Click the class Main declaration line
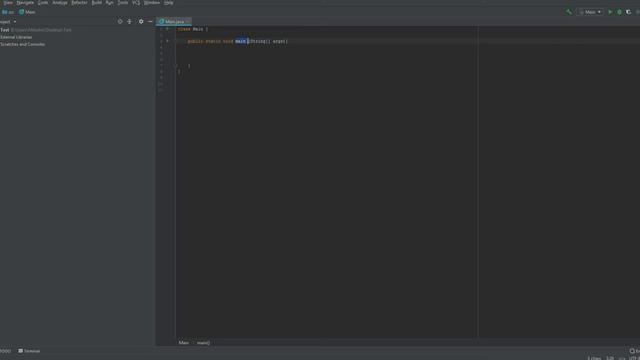 click(x=193, y=29)
